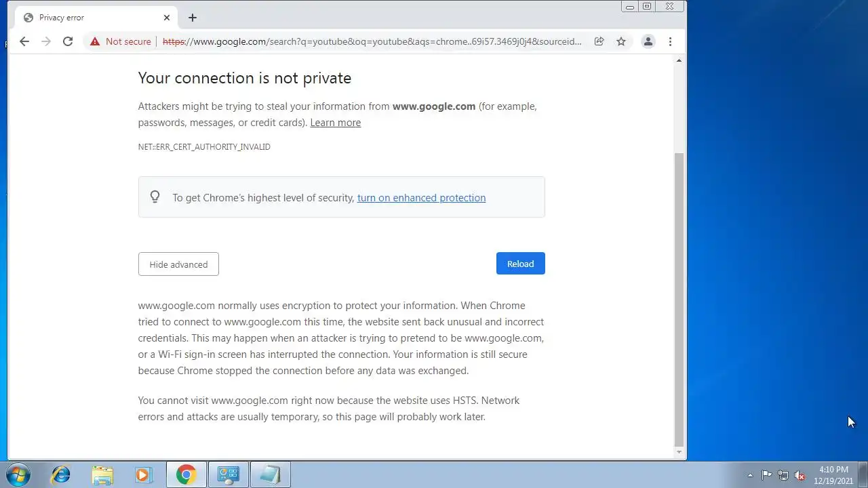Go back using the browser back arrow
Image resolution: width=868 pixels, height=488 pixels.
[24, 41]
